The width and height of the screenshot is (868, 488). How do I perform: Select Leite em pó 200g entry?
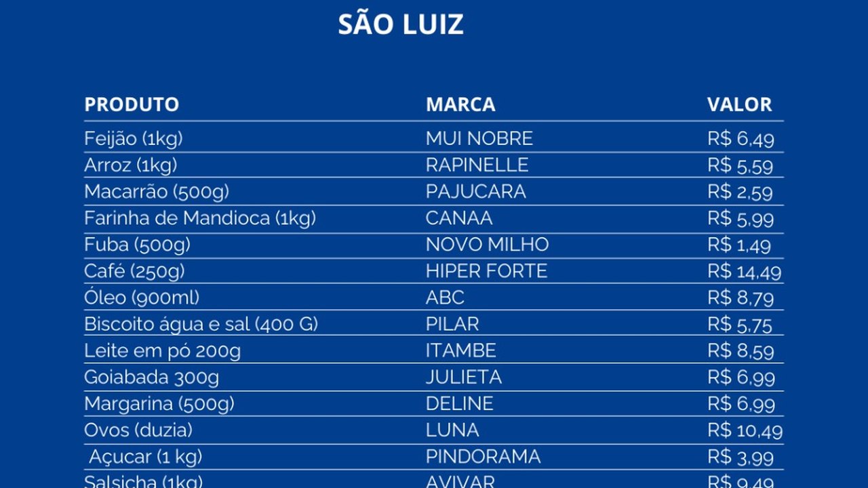click(162, 351)
